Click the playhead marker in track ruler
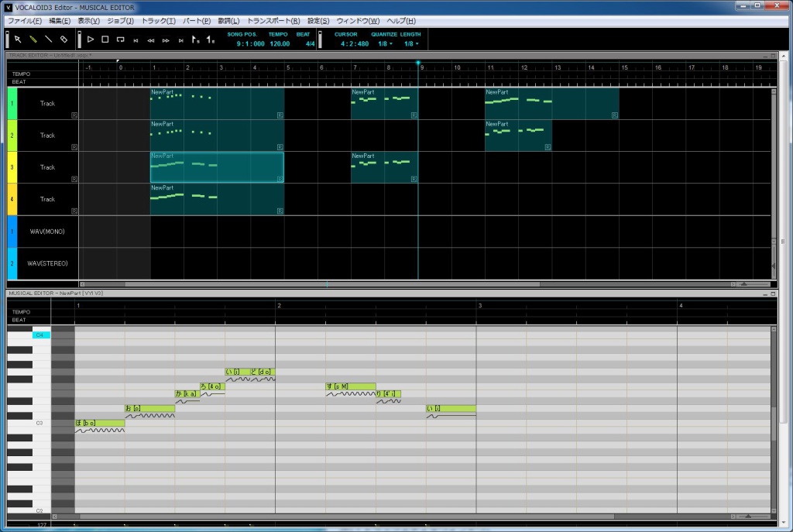Image resolution: width=793 pixels, height=532 pixels. 417,63
